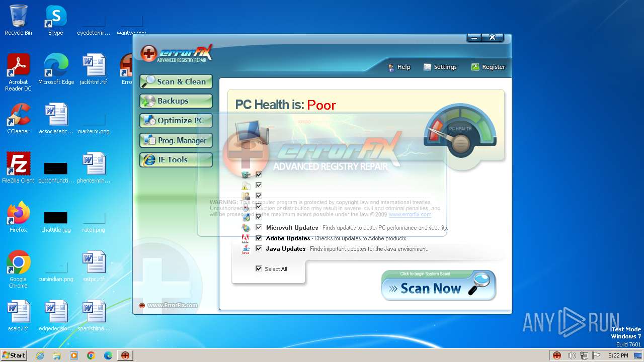Open the Backups section
Image resolution: width=644 pixels, height=362 pixels.
(x=176, y=101)
